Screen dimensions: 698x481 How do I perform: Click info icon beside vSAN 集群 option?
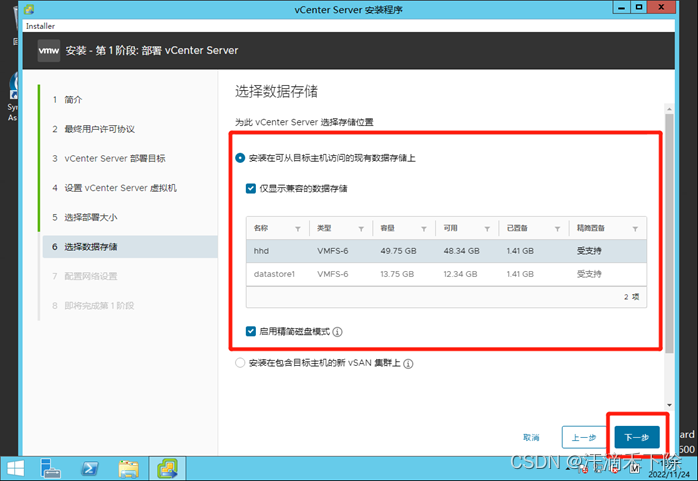tap(408, 364)
